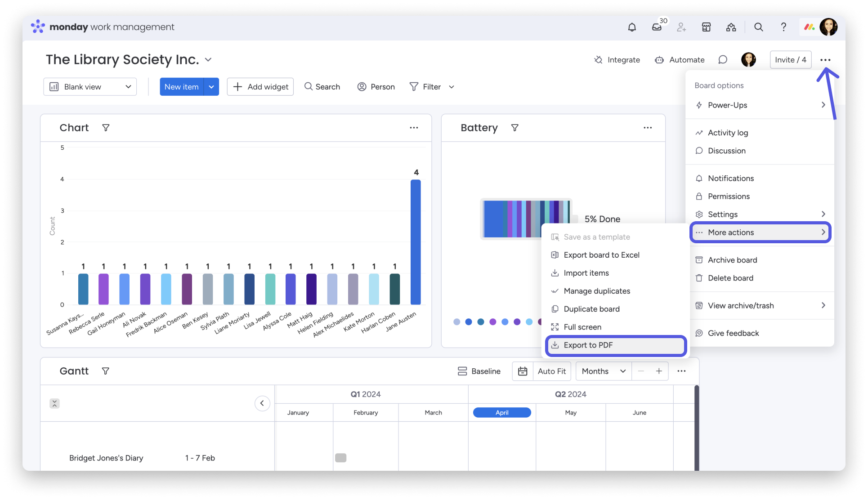Viewport: 868px width, 500px height.
Task: Click the top-bar magnifier search icon
Action: tap(758, 27)
